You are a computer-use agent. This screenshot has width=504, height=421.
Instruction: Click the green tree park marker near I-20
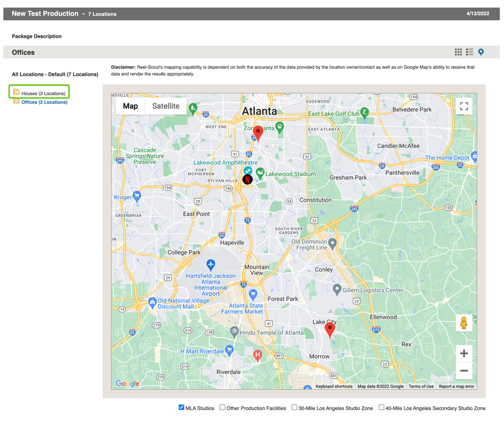pos(193,109)
